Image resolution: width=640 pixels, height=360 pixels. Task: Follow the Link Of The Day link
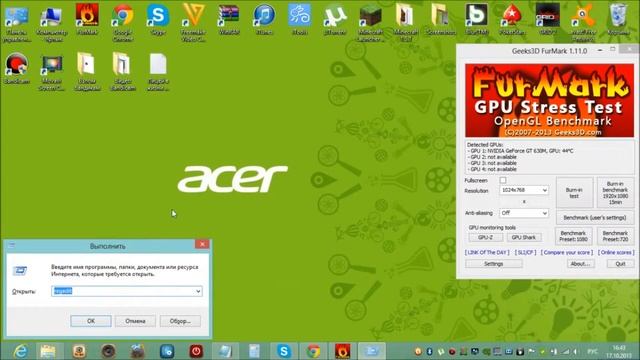487,253
